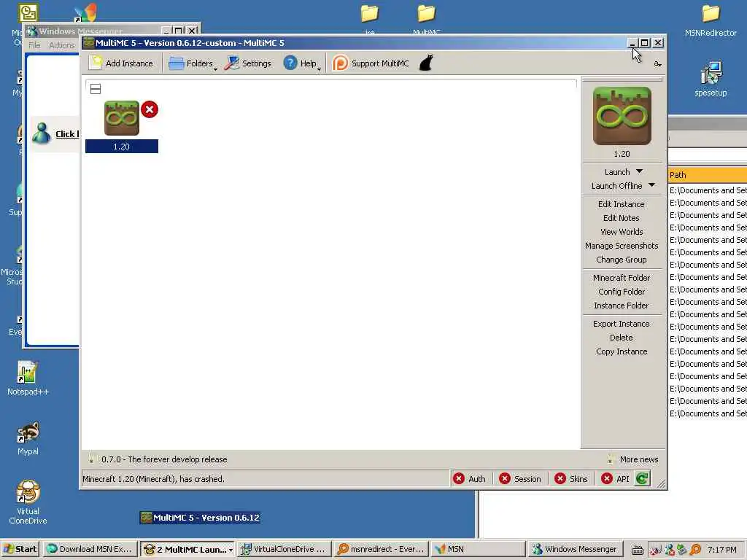Open Manage Screenshots
Image resolution: width=747 pixels, height=560 pixels.
622,246
